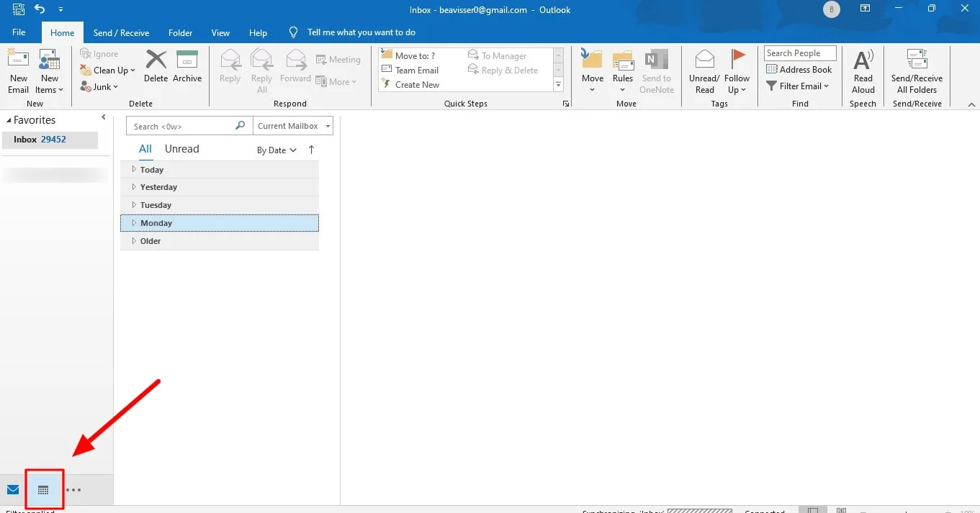Select the Move to: ? quick step
The width and height of the screenshot is (980, 513).
(408, 55)
